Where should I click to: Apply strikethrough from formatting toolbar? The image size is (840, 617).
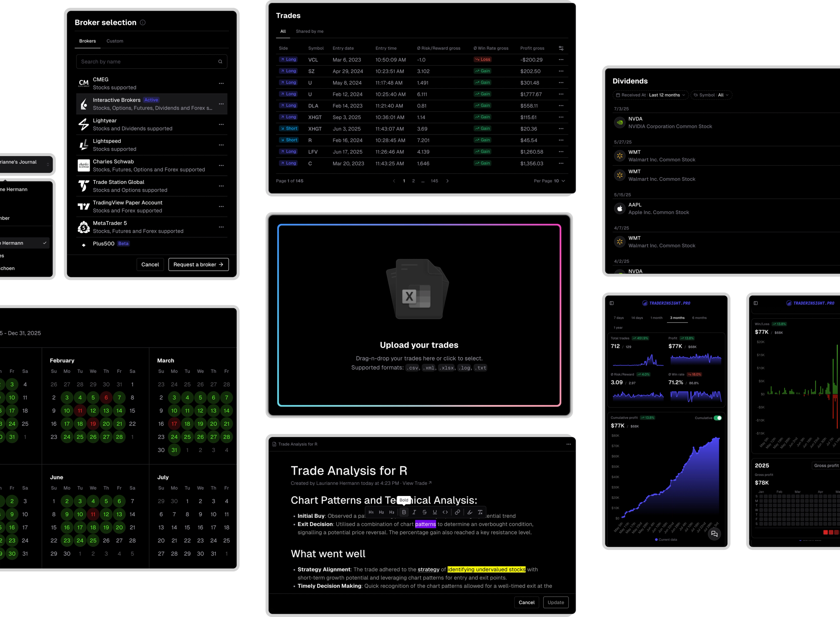(x=425, y=512)
